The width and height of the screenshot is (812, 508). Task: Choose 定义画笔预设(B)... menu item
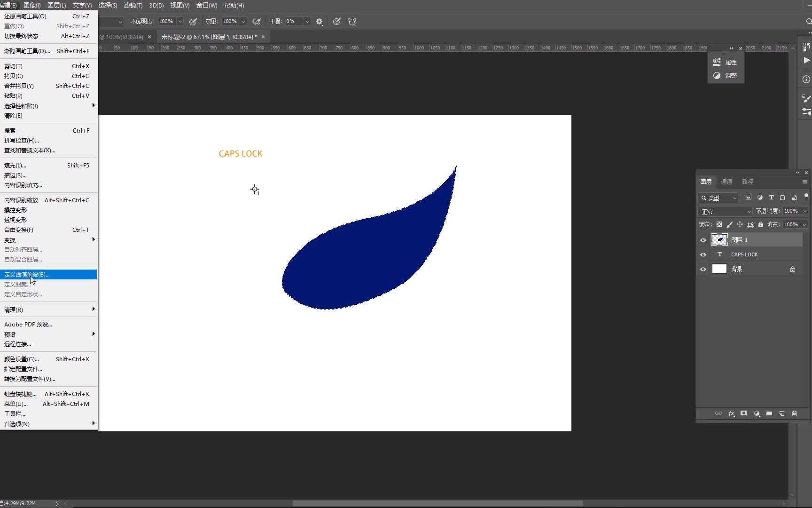coord(49,274)
